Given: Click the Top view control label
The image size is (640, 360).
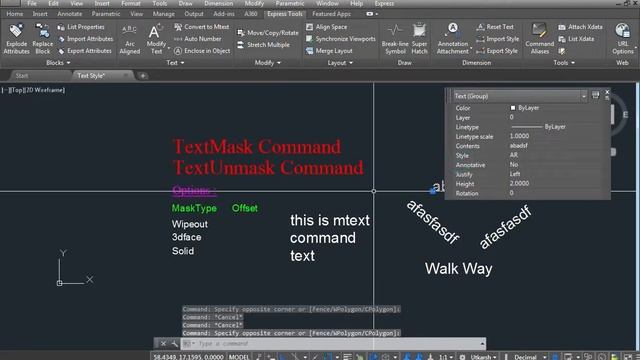Looking at the screenshot, I should (17, 90).
